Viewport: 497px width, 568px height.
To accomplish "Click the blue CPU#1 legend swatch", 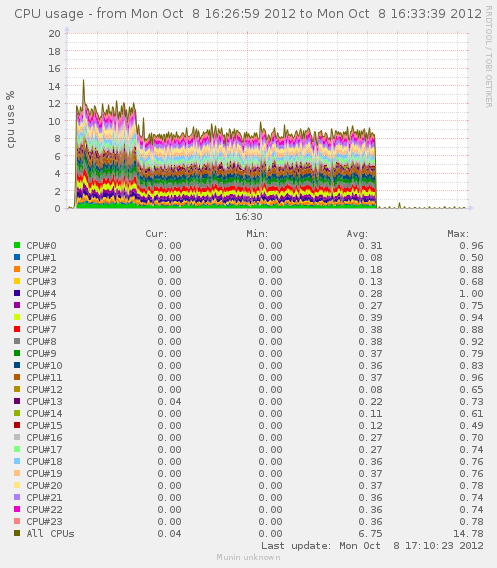I will coord(17,257).
